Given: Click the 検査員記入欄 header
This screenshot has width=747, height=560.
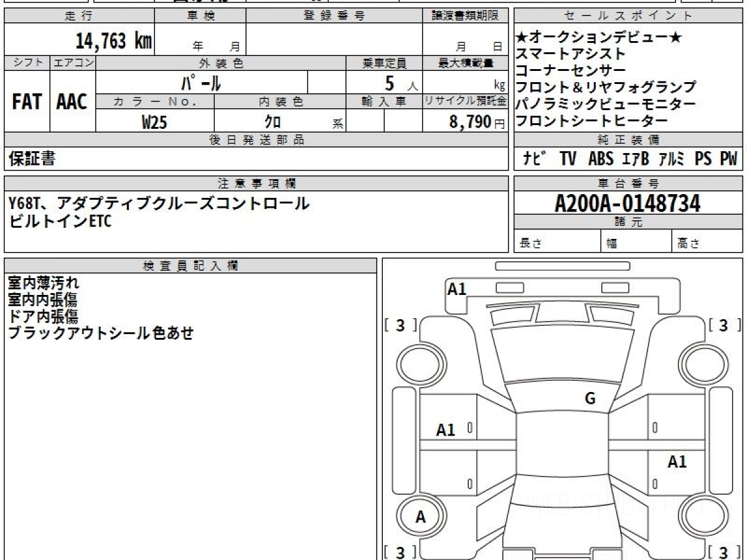Looking at the screenshot, I should (190, 265).
